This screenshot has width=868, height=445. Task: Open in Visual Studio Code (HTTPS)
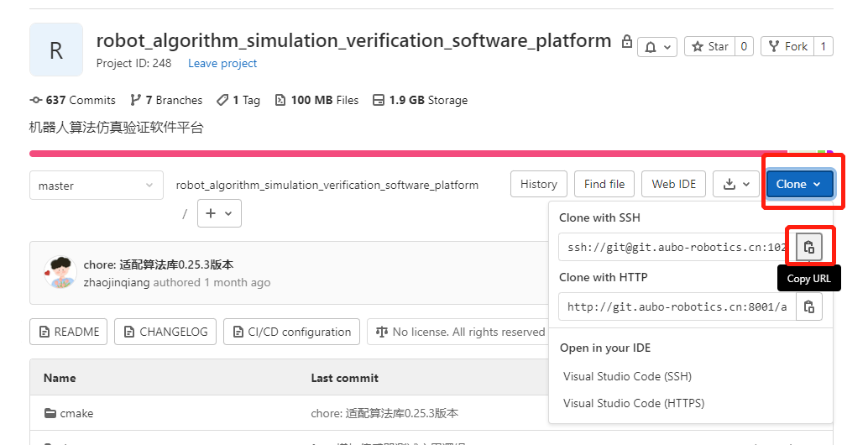tap(634, 403)
